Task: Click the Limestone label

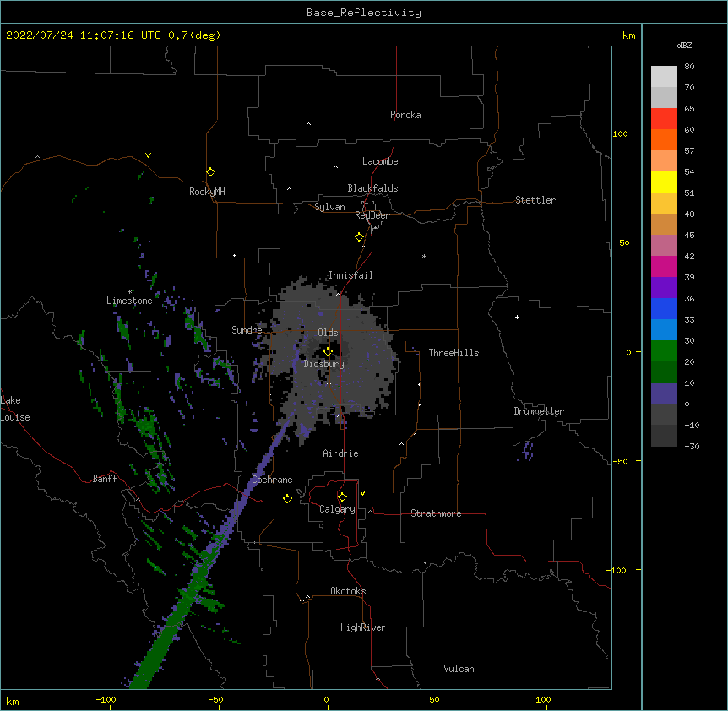Action: (129, 301)
